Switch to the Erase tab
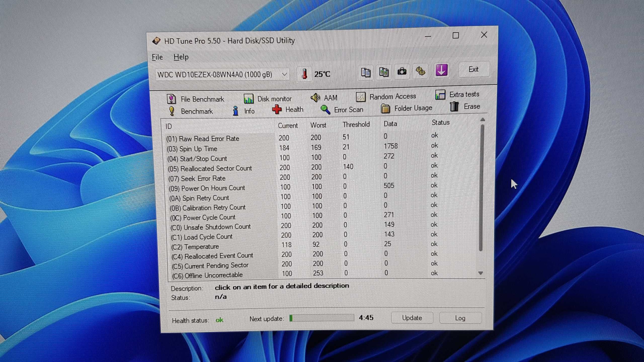 (465, 106)
